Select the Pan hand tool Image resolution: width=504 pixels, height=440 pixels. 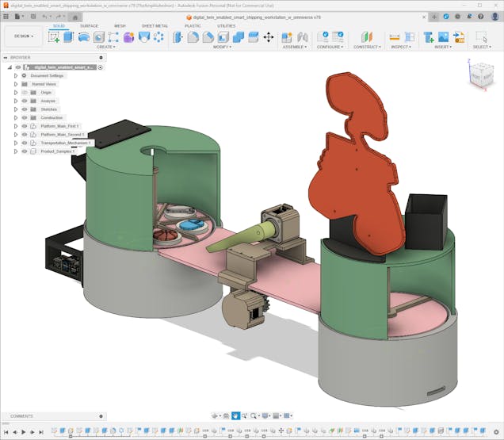pos(235,416)
